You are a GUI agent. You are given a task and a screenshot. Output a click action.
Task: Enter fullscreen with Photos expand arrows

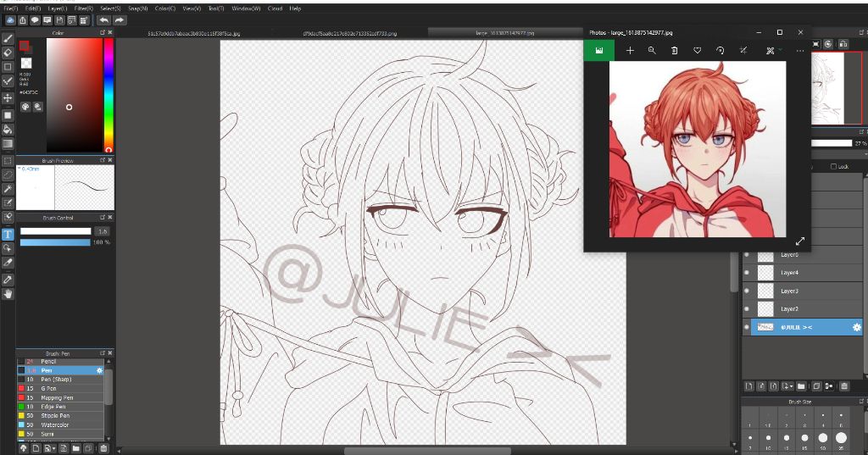coord(800,241)
